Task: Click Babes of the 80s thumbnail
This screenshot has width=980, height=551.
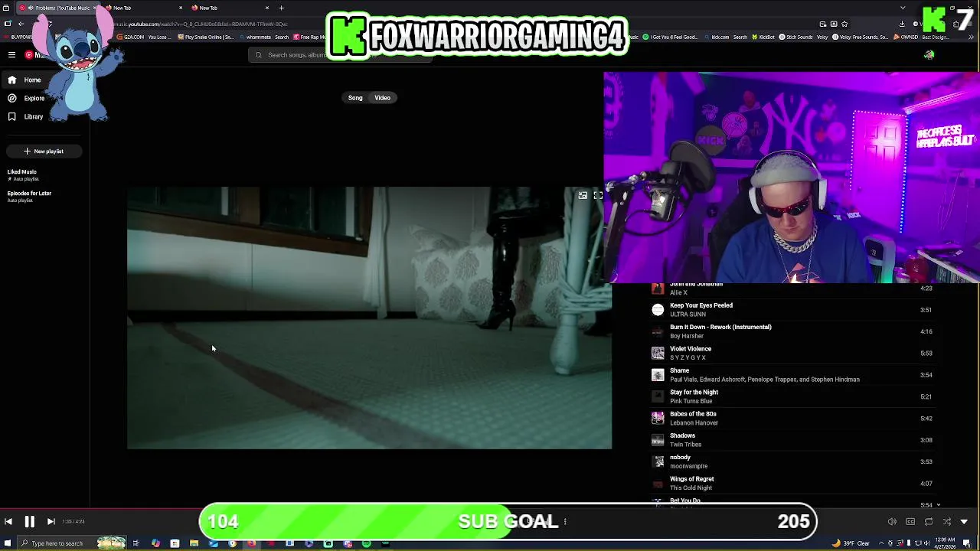Action: [x=658, y=419]
